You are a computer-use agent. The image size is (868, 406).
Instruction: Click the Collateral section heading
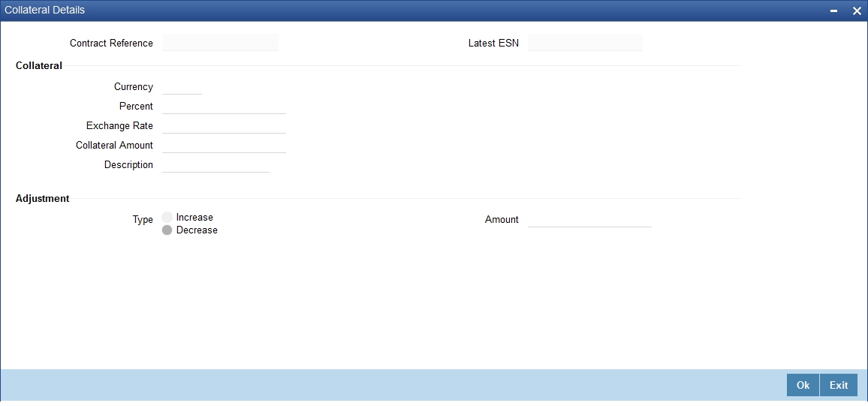[x=39, y=65]
